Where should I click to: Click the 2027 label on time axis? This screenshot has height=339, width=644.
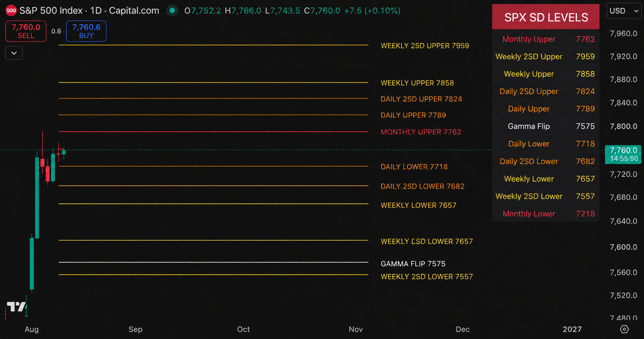coord(572,329)
